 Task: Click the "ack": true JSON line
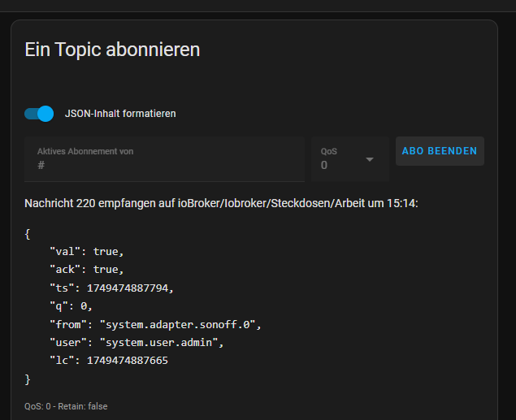[87, 270]
